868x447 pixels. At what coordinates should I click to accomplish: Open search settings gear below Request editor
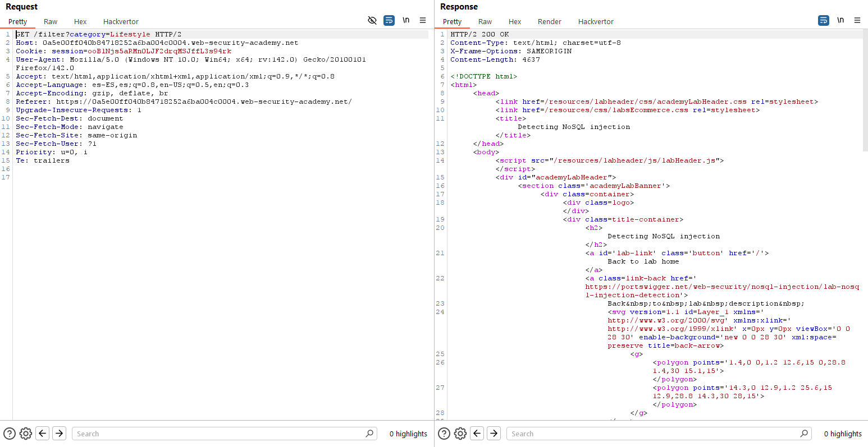click(25, 434)
